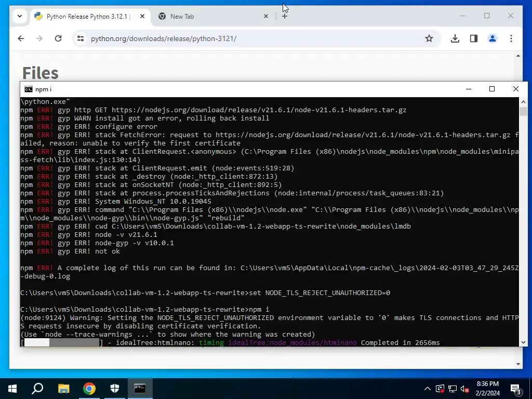Click the console scrollbar thumb
The image size is (532, 399).
pos(524,111)
